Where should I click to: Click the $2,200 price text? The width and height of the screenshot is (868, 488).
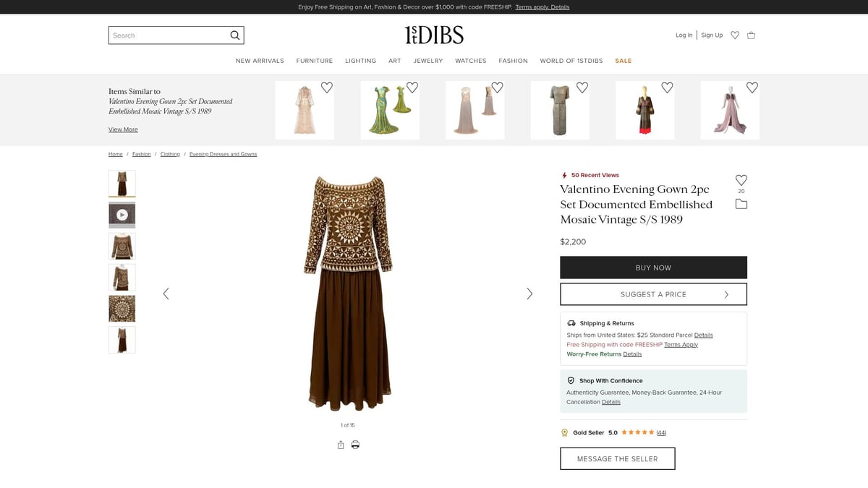(x=573, y=241)
